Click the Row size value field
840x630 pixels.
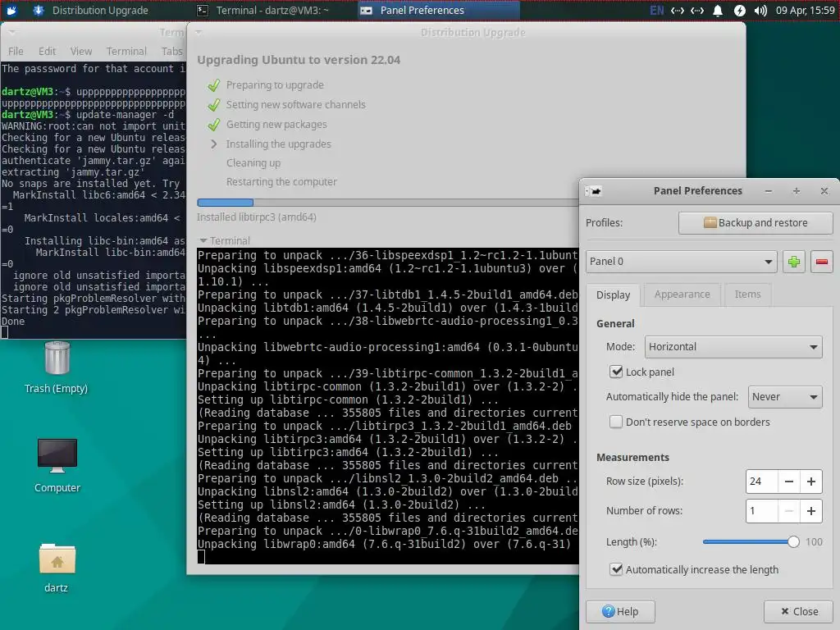[761, 481]
